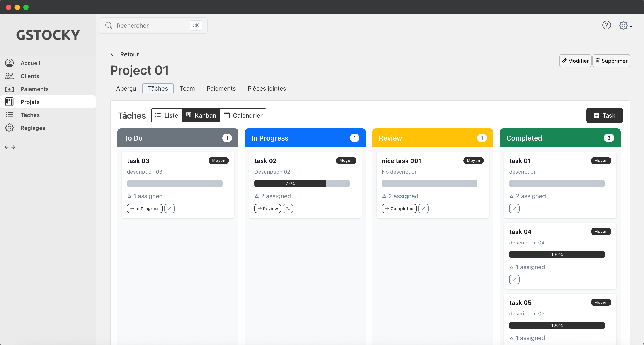Viewport: 644px width, 345px height.
Task: Switch tasks view to Liste
Action: click(166, 115)
